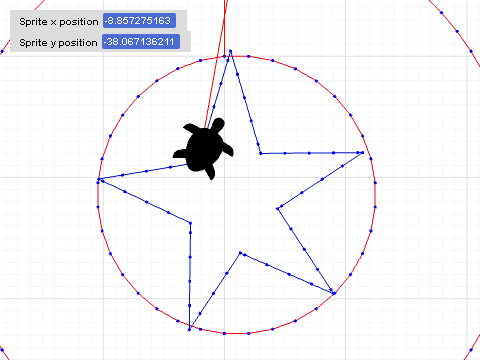This screenshot has height=360, width=480.
Task: Click the grid line intersection at the circle's center
Action: pyautogui.click(x=224, y=177)
